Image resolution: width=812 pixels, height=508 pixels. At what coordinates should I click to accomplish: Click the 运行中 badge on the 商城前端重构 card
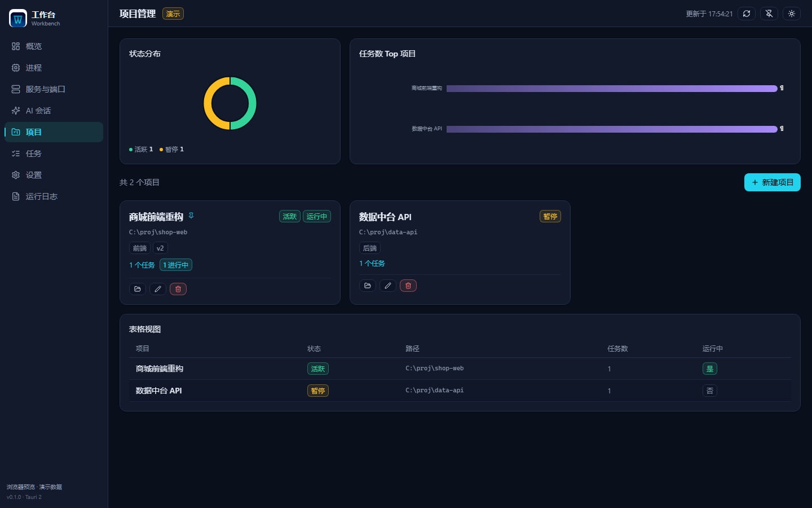click(x=317, y=216)
